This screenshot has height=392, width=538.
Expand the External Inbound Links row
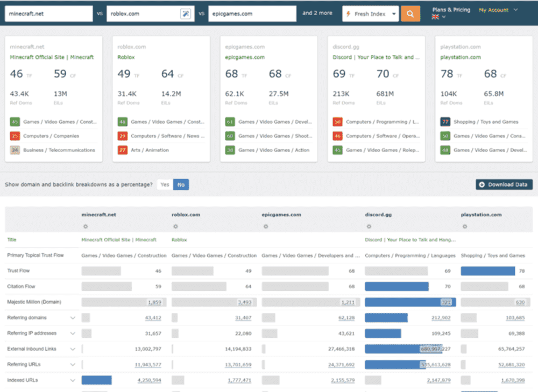click(x=73, y=349)
